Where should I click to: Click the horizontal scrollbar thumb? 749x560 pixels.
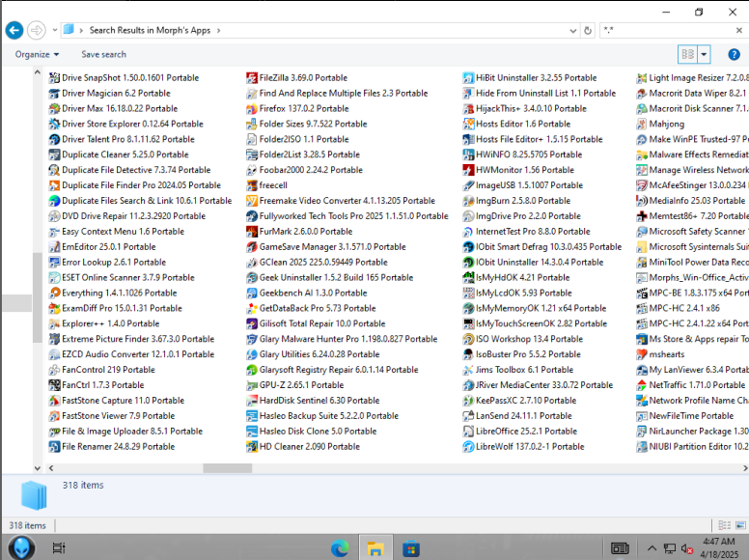click(228, 468)
